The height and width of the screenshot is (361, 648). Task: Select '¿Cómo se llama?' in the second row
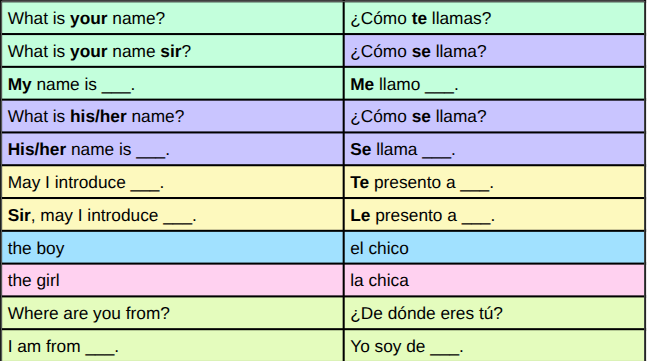click(494, 51)
